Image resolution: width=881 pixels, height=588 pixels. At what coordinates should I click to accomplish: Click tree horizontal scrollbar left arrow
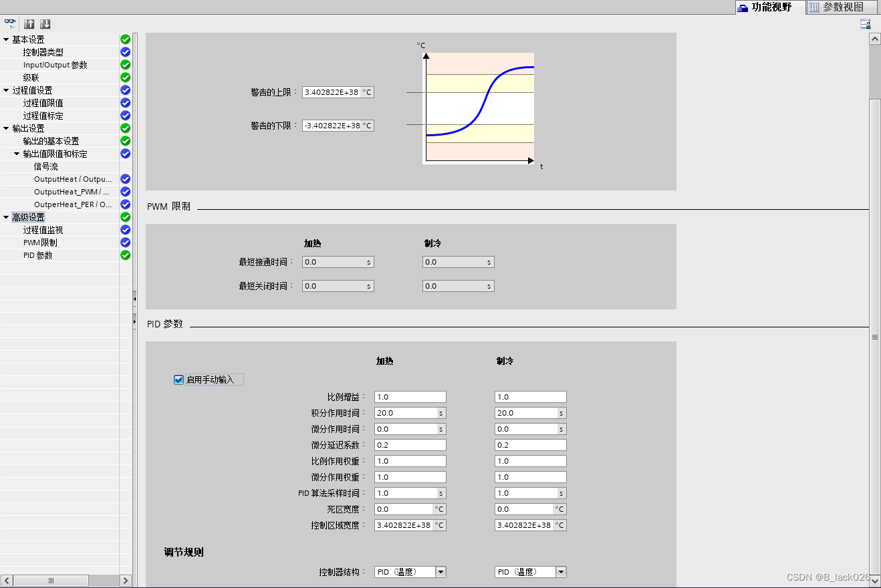7,581
